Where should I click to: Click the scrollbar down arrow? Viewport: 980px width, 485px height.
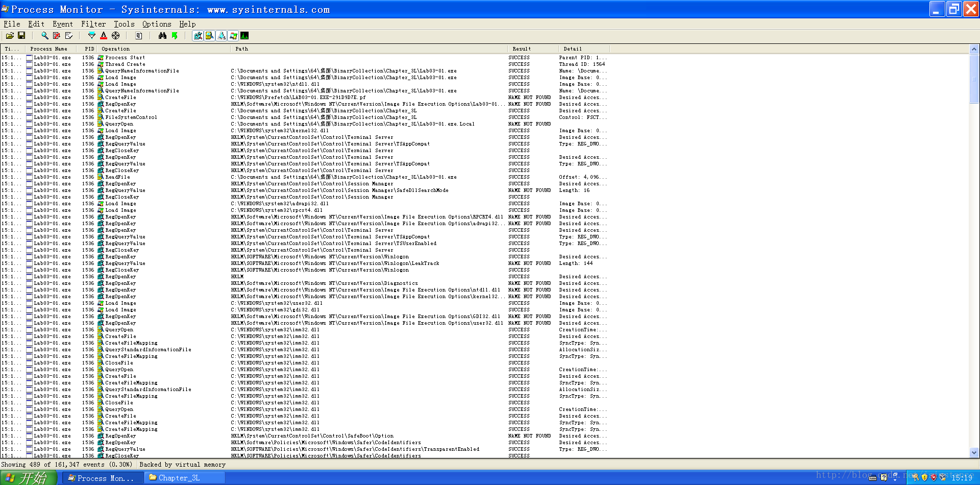(x=974, y=452)
